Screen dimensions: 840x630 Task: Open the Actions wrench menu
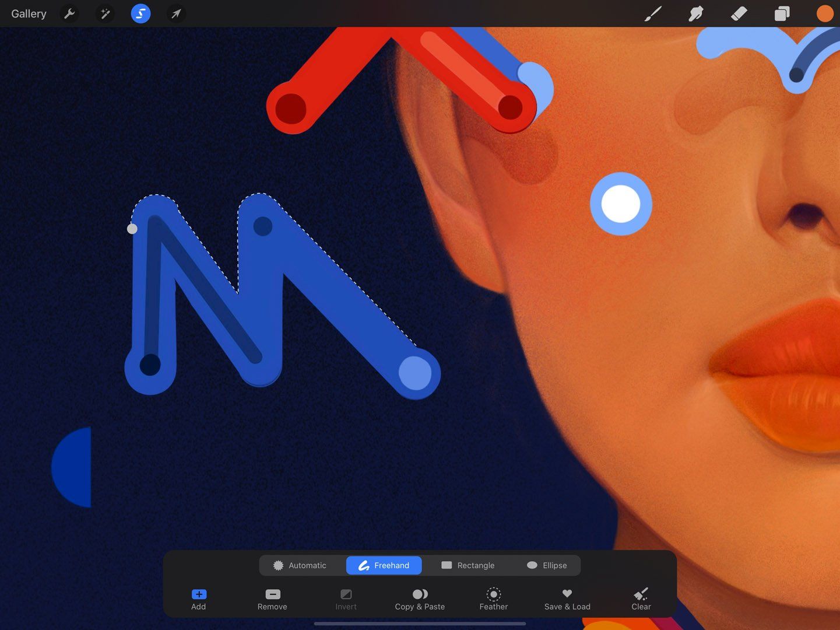[69, 13]
